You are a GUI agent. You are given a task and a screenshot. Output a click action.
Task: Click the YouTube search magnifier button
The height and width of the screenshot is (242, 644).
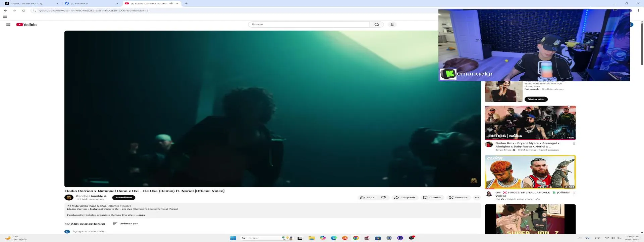[377, 25]
